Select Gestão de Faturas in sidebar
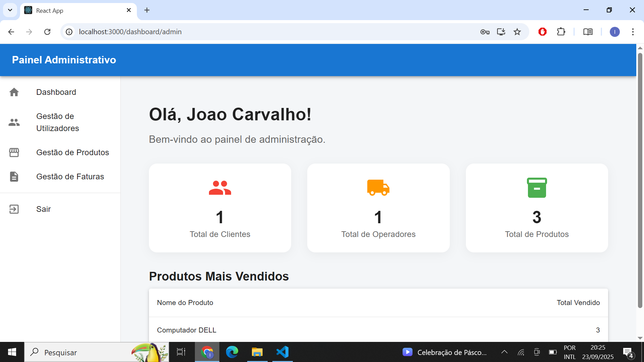 (x=70, y=177)
